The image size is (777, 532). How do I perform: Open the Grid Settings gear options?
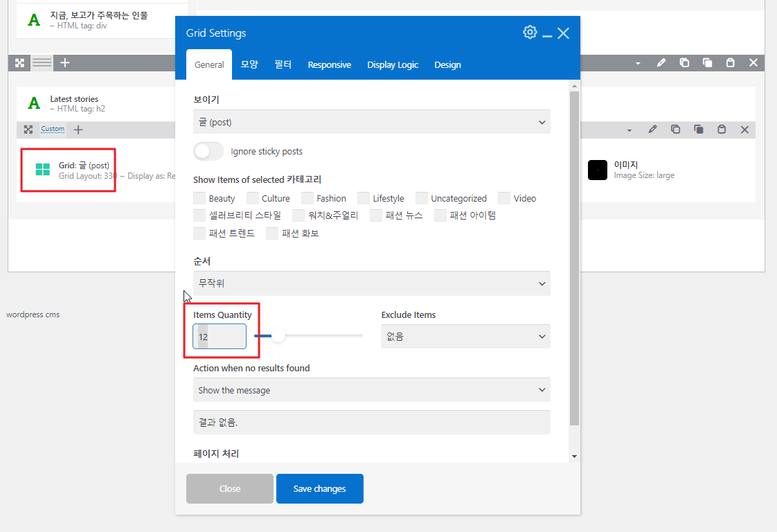pos(530,33)
